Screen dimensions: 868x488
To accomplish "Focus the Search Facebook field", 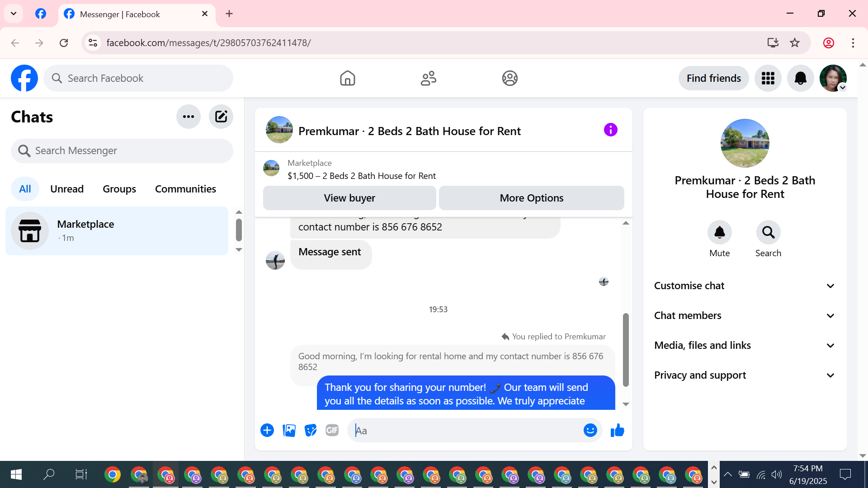I will pos(138,78).
